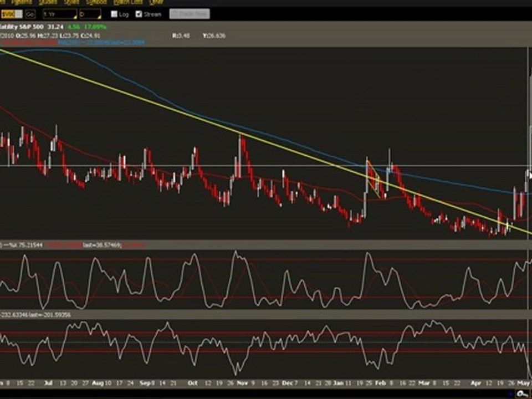Image resolution: width=532 pixels, height=399 pixels.
Task: Click the Mar label on the date axis
Action: 424,383
